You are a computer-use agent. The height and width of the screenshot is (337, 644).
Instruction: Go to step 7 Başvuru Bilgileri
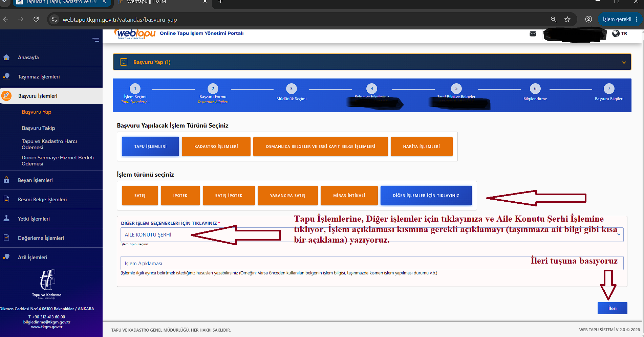tap(609, 89)
